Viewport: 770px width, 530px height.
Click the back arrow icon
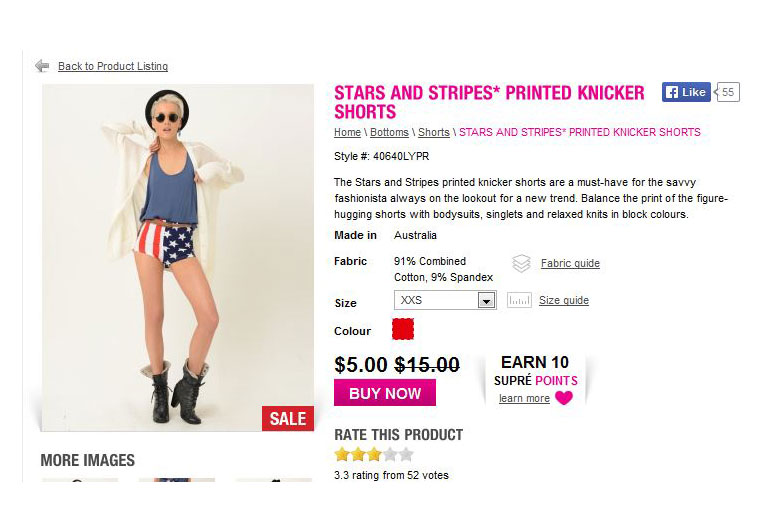click(42, 66)
